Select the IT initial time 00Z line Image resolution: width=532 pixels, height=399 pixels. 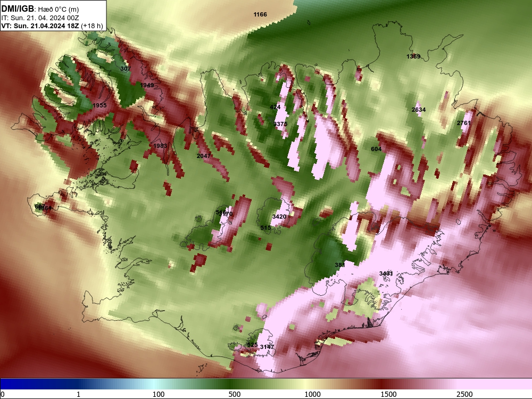click(x=40, y=18)
